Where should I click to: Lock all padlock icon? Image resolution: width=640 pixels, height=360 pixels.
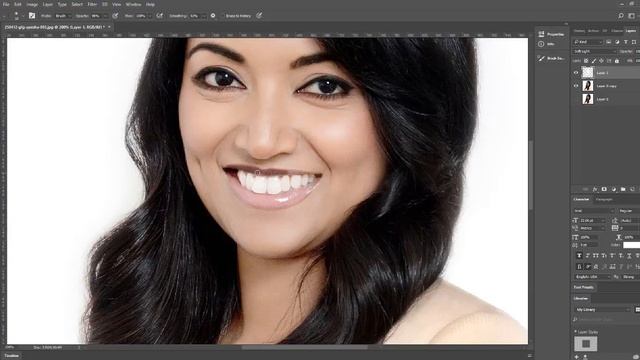pos(617,61)
